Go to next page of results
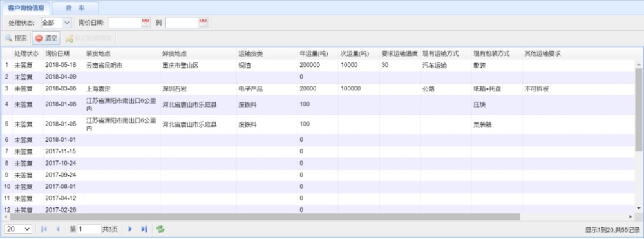This screenshot has width=644, height=239. click(130, 229)
